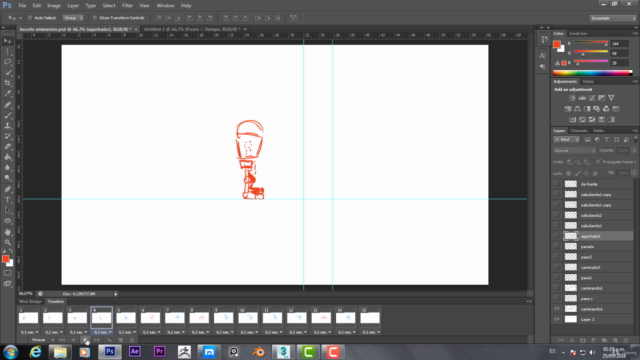The image size is (640, 360).
Task: Select frame 13 thumbnail in timeline
Action: (x=321, y=318)
